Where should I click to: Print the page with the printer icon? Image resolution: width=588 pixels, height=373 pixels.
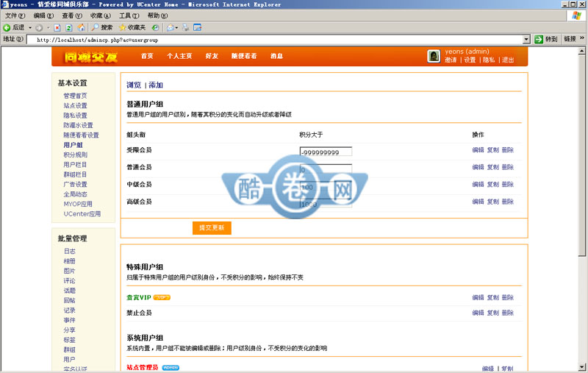click(186, 28)
